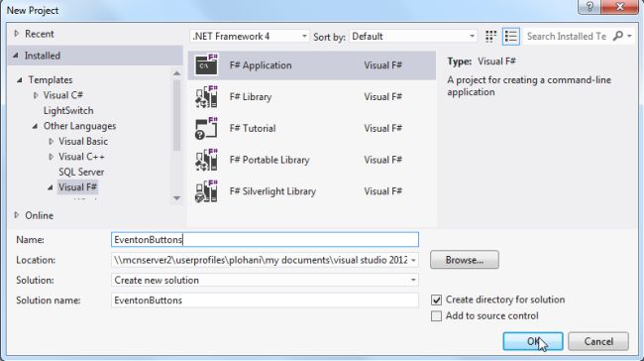644x361 pixels.
Task: Click the OK button
Action: tap(533, 341)
